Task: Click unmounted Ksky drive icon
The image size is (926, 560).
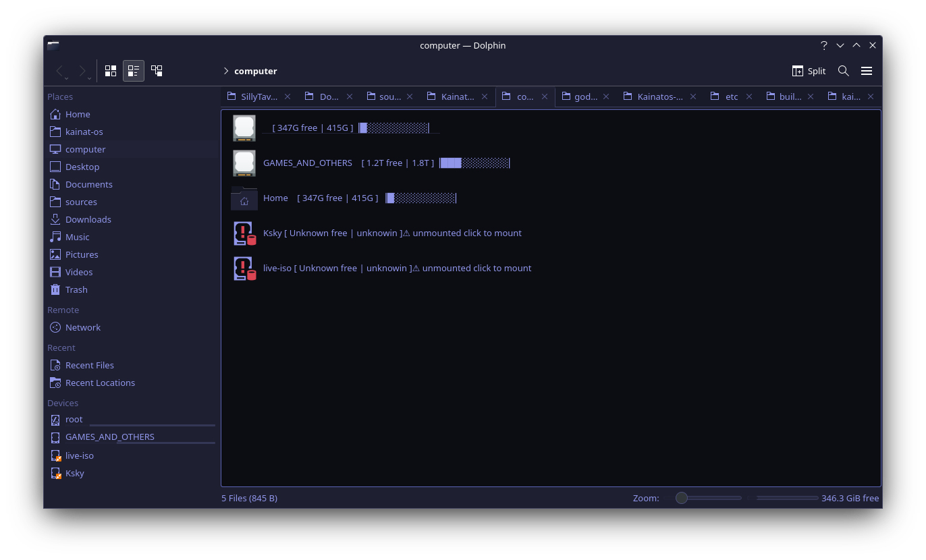Action: (244, 233)
